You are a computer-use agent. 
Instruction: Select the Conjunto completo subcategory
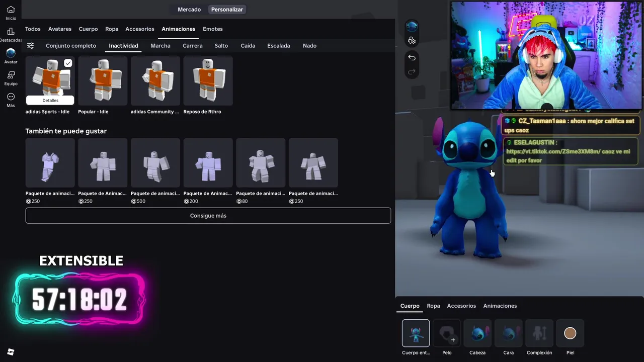(71, 46)
